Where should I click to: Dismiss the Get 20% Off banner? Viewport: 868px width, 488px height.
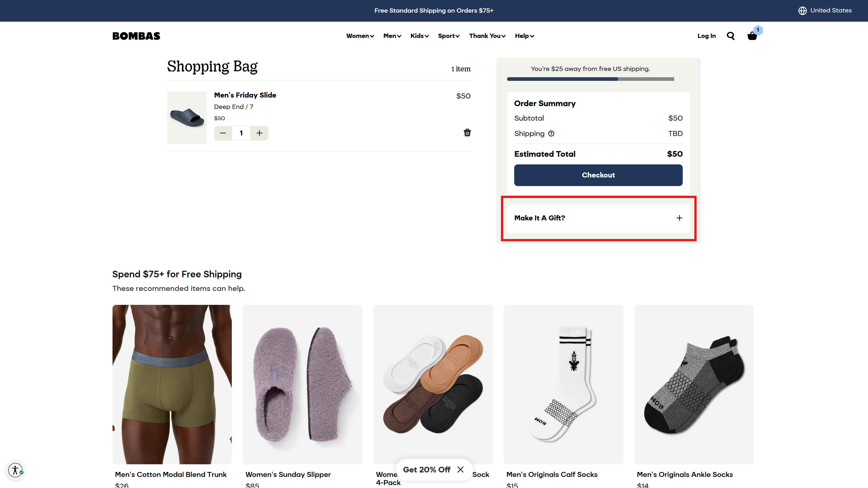(461, 469)
